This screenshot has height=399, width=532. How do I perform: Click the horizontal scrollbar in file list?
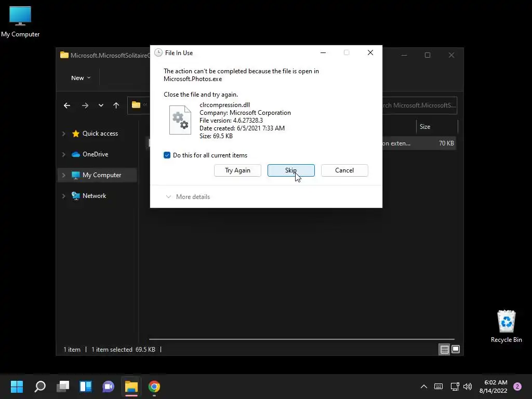point(302,339)
